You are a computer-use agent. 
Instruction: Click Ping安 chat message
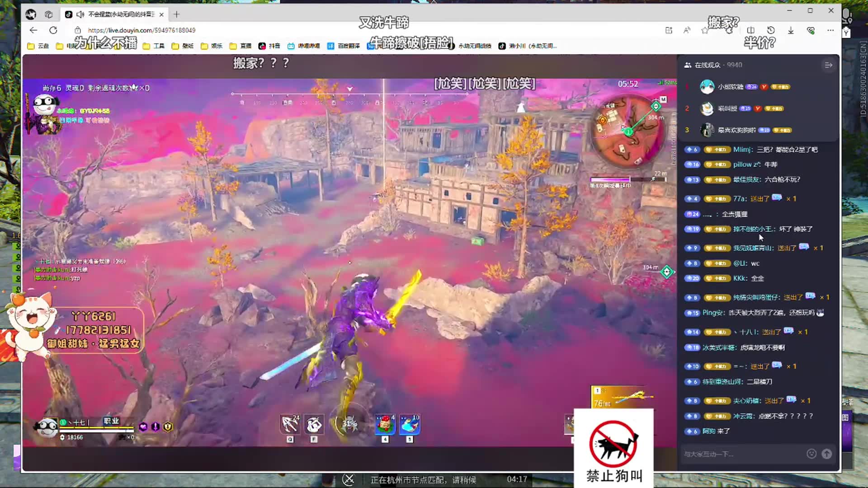(x=755, y=313)
